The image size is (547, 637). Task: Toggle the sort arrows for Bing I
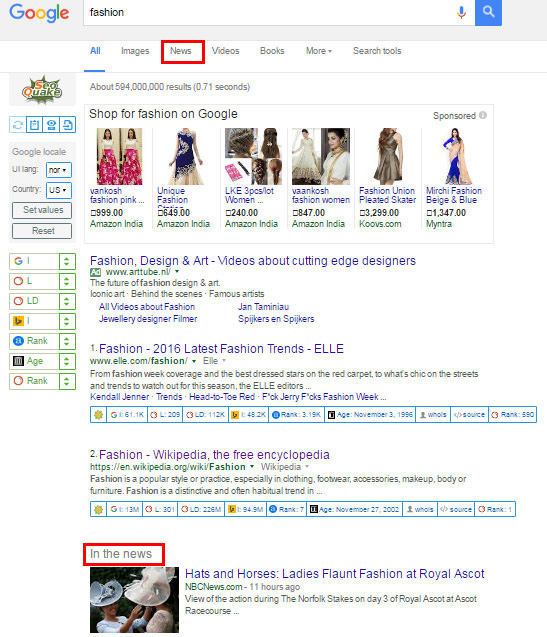click(x=67, y=321)
